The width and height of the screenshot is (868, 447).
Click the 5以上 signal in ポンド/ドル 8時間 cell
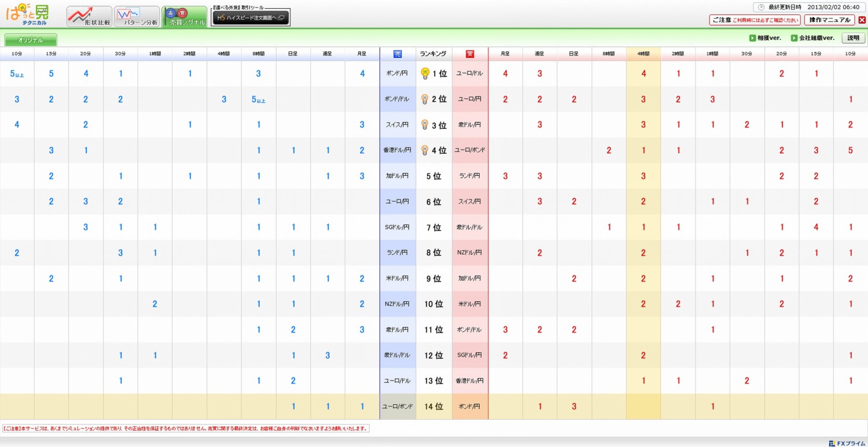pos(259,99)
